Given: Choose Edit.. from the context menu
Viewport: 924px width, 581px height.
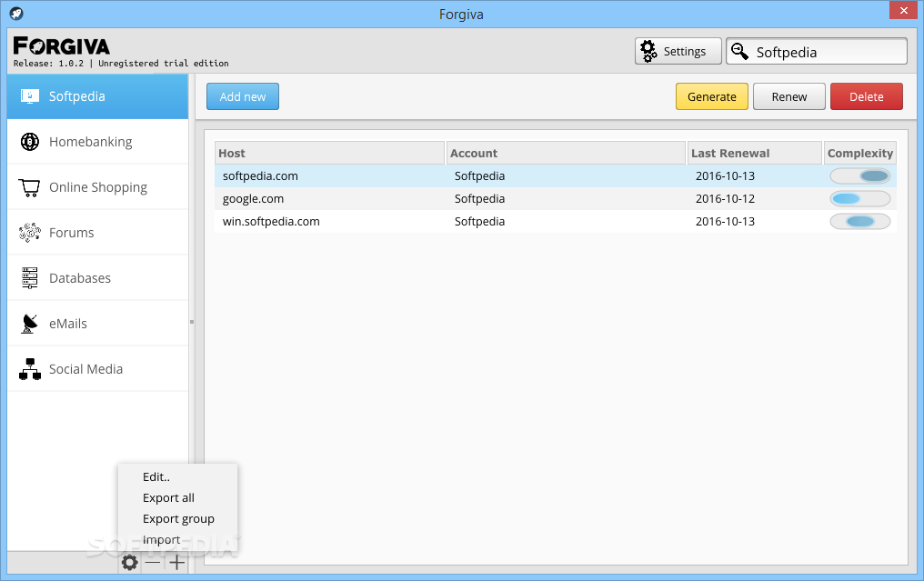Looking at the screenshot, I should tap(177, 476).
